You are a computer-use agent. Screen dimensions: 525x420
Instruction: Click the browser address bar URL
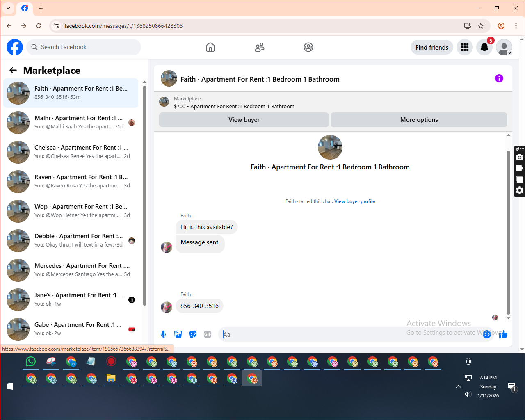(123, 26)
